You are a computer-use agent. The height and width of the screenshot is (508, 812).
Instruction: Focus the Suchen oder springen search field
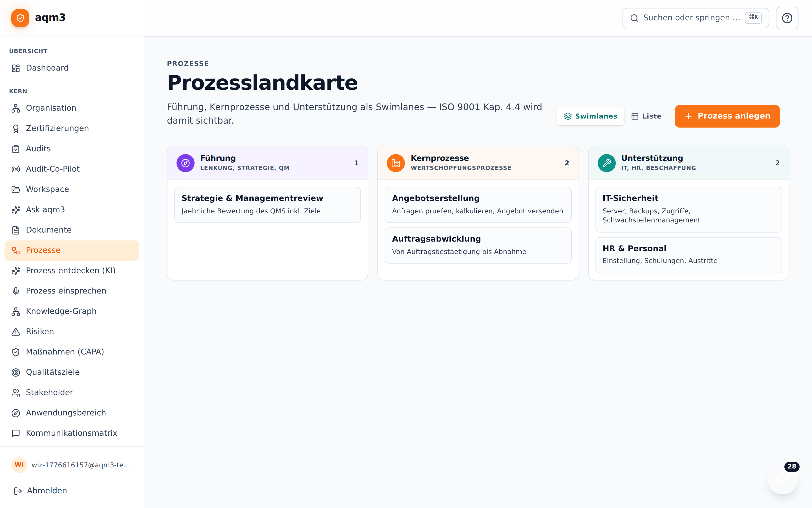696,18
